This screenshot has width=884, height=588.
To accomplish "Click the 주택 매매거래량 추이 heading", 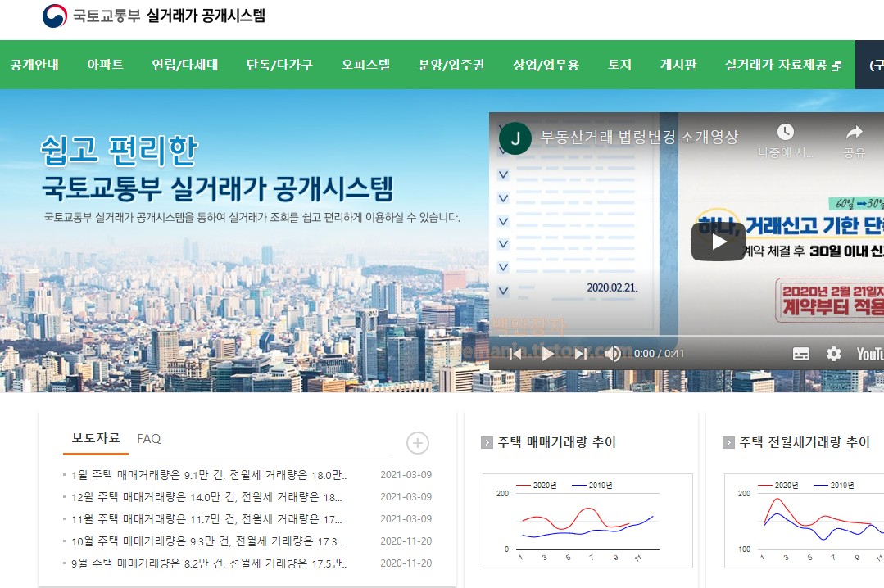I will 556,442.
